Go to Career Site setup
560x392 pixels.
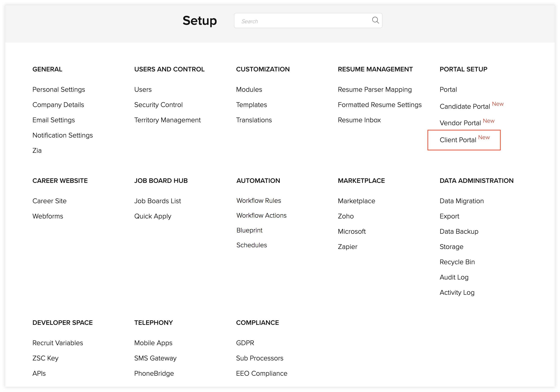[x=49, y=201]
